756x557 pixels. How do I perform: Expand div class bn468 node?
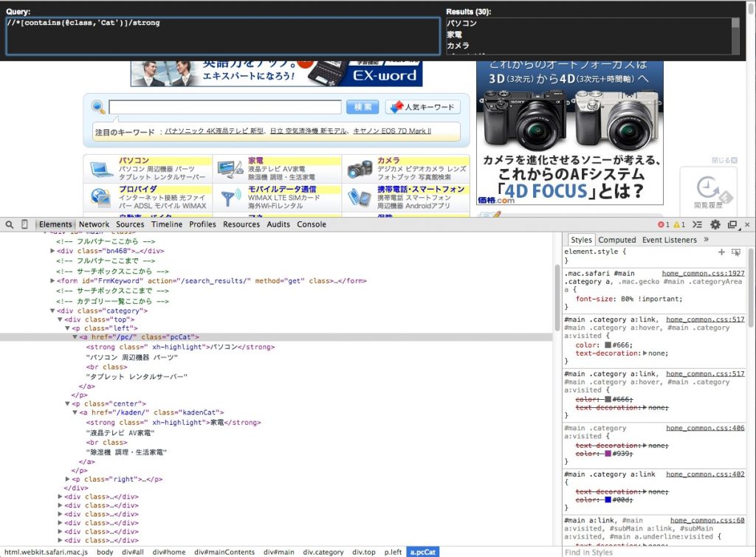coord(52,251)
